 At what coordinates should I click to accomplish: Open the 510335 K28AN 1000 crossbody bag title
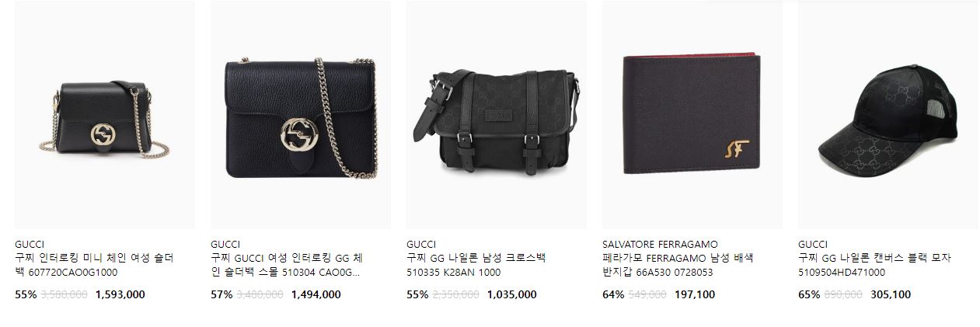pyautogui.click(x=476, y=265)
